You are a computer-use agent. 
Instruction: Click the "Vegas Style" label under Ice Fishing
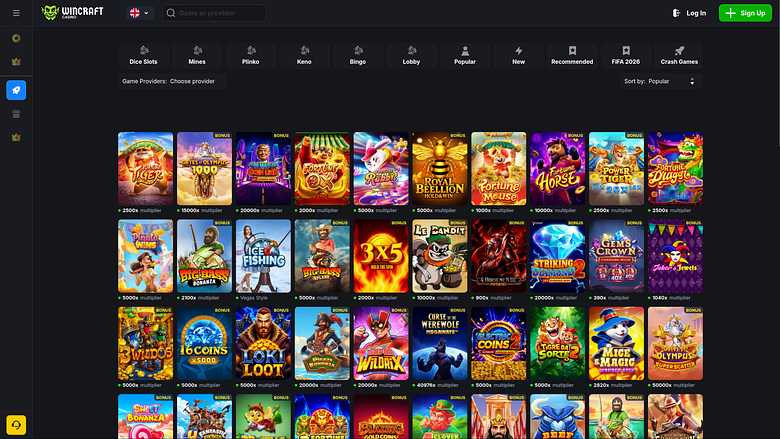click(254, 298)
